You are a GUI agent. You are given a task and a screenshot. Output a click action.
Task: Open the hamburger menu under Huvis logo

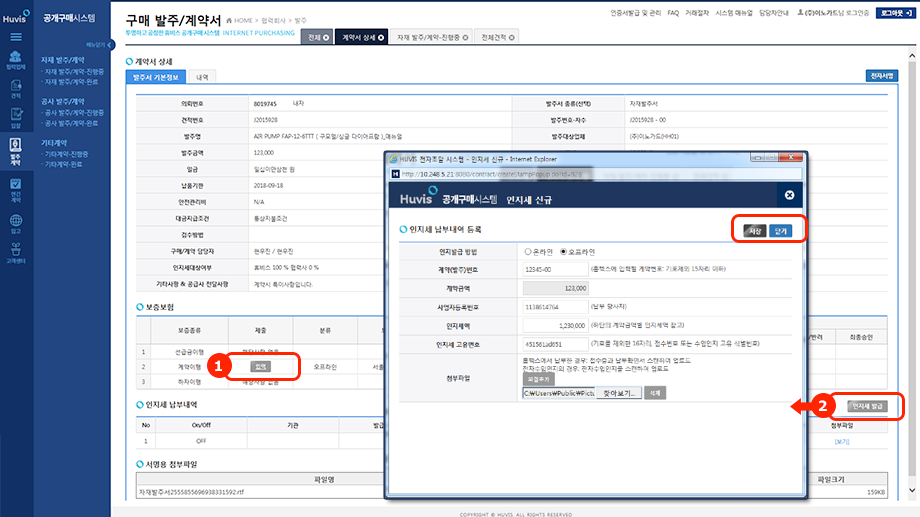pos(16,37)
